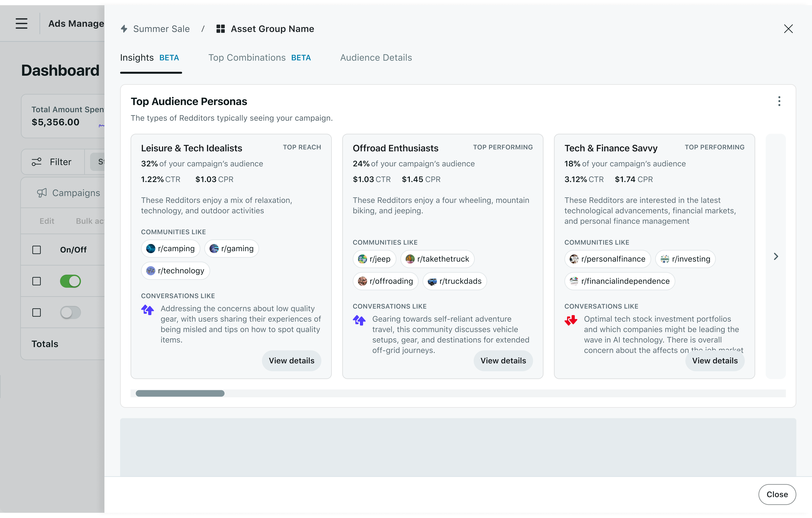The image size is (812, 518).
Task: Click the Asset Group grid icon
Action: click(220, 29)
